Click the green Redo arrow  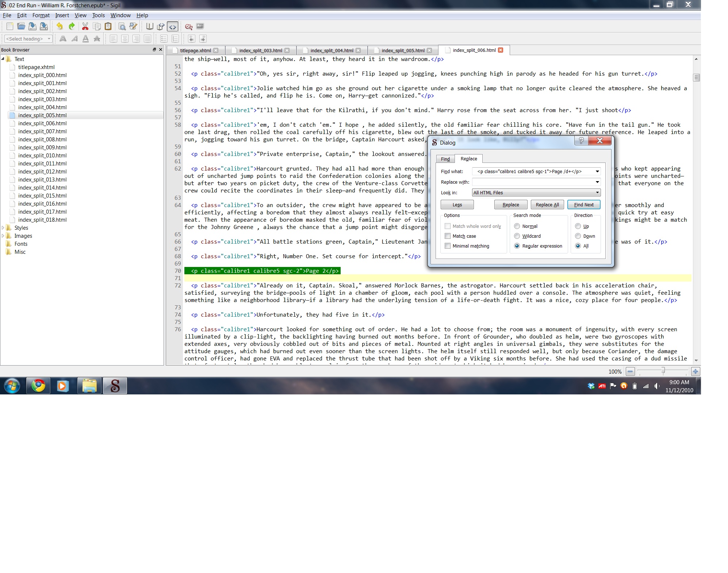(x=72, y=26)
